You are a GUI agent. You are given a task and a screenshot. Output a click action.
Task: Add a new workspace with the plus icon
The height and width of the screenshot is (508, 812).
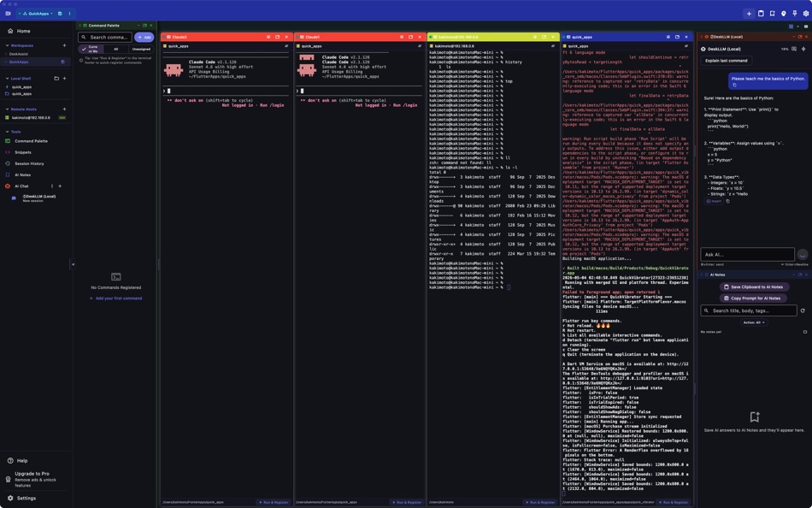[x=64, y=45]
